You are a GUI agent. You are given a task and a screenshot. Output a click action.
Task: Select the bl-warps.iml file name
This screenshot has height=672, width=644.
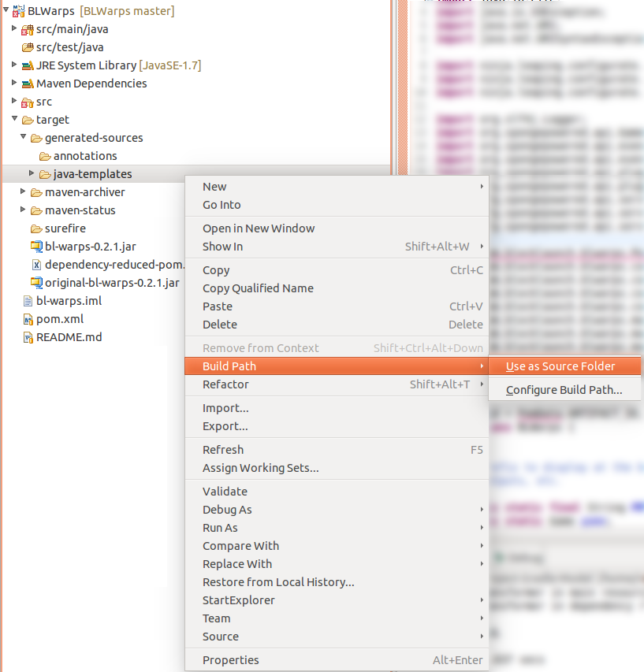[69, 301]
